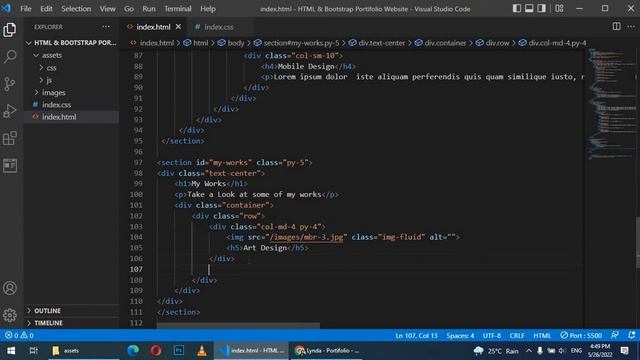Expand the js folder
The width and height of the screenshot is (640, 360).
(71, 80)
